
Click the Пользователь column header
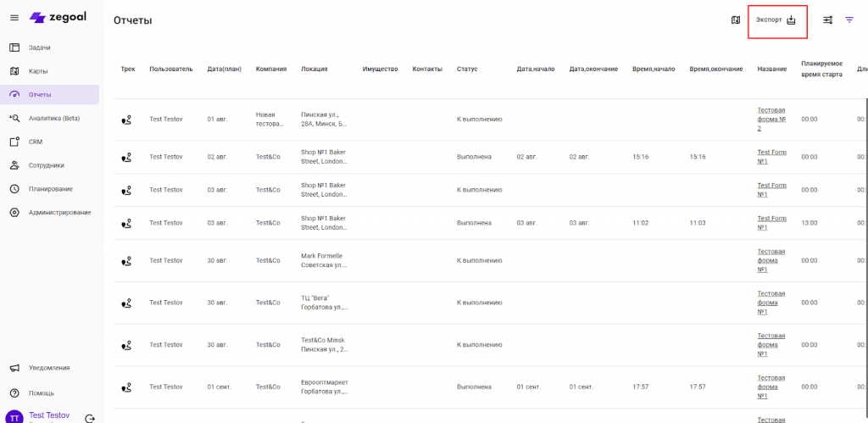click(x=170, y=69)
